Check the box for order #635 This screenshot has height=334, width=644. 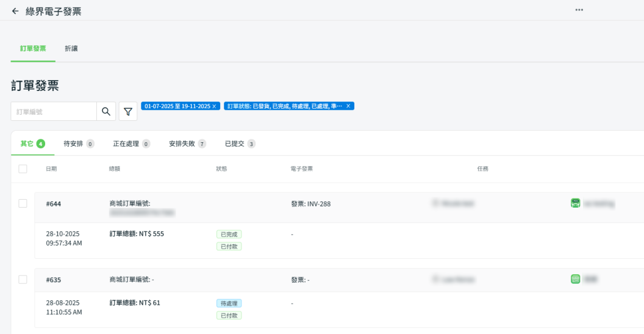23,279
